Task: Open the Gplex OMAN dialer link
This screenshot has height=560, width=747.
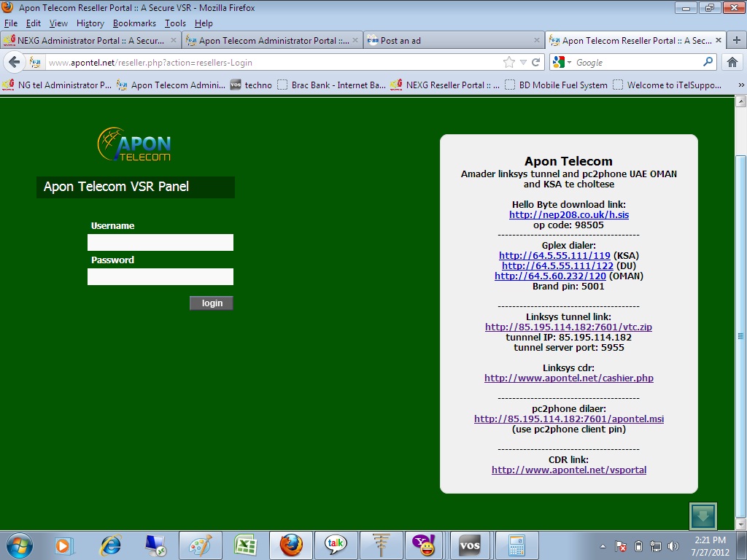Action: pos(550,276)
